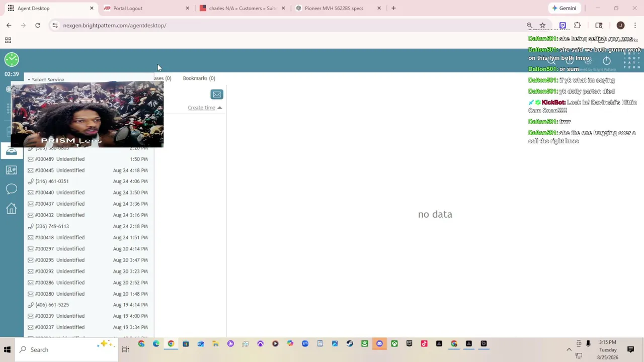
Task: Switch to the Bookmarks (0) tab
Action: coord(199,78)
